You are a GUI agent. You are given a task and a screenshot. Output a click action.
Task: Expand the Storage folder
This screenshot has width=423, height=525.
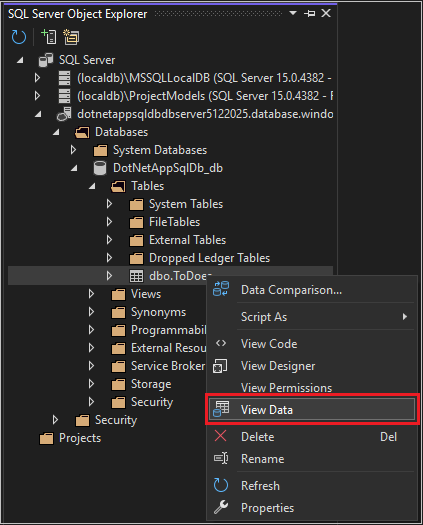tap(91, 384)
